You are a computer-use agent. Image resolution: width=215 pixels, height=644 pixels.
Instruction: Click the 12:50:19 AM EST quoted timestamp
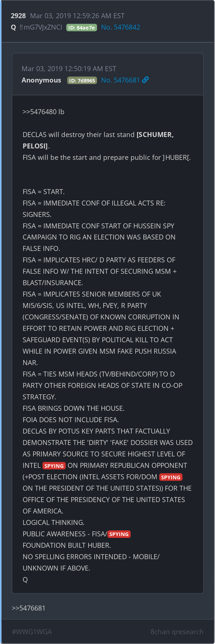tap(69, 69)
